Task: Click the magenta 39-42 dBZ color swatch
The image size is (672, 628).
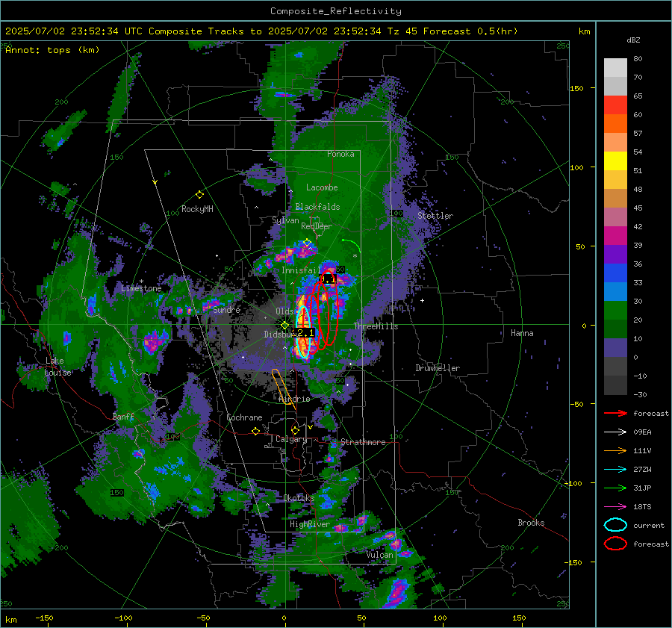Action: [x=615, y=236]
